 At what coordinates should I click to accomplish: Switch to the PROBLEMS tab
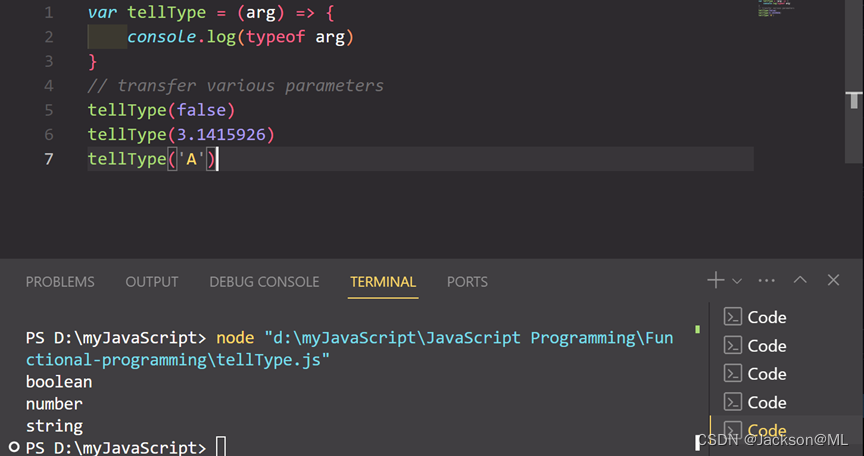(x=60, y=282)
